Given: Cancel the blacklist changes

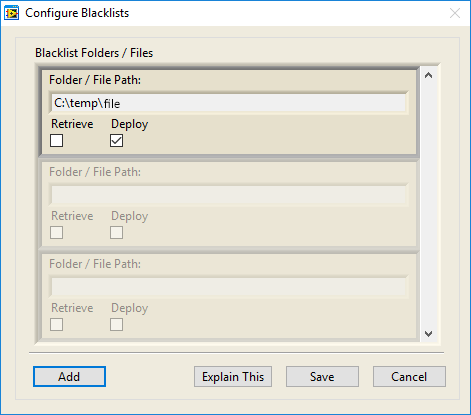Looking at the screenshot, I should [409, 377].
